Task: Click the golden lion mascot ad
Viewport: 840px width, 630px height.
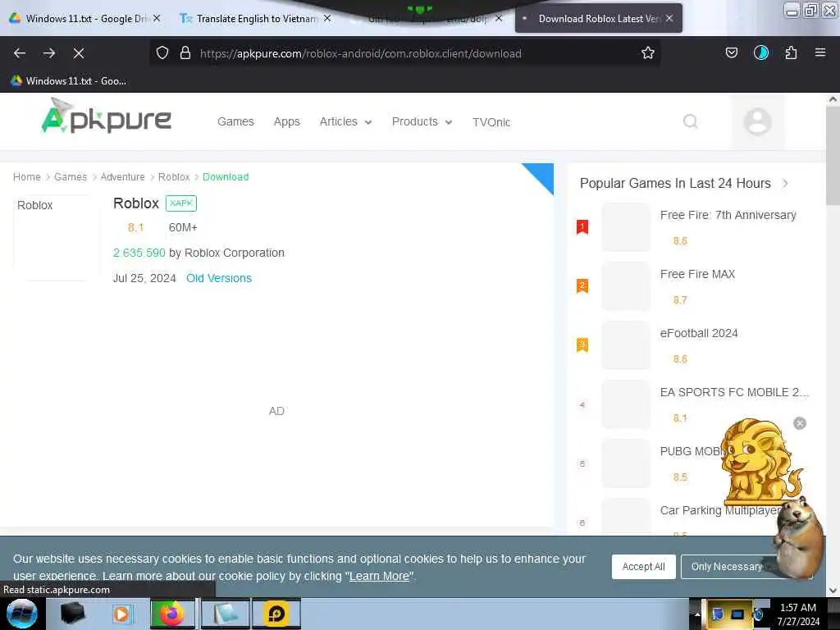Action: tap(759, 463)
